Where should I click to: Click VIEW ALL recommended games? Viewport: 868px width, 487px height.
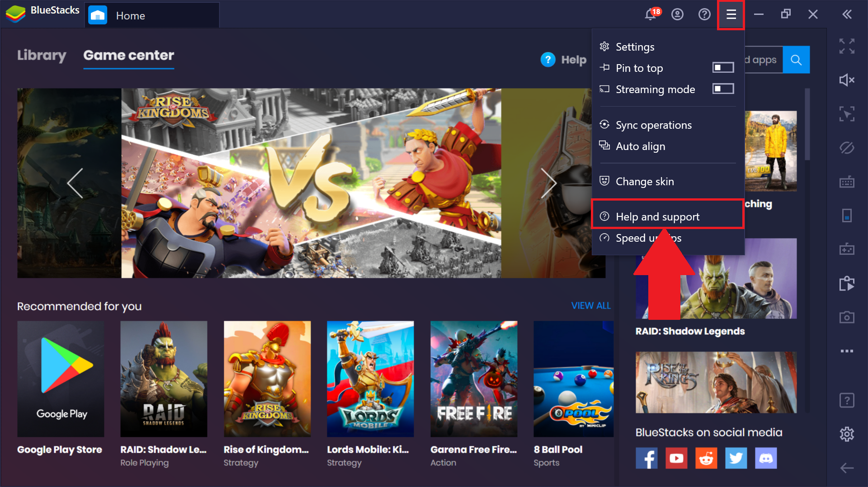590,305
